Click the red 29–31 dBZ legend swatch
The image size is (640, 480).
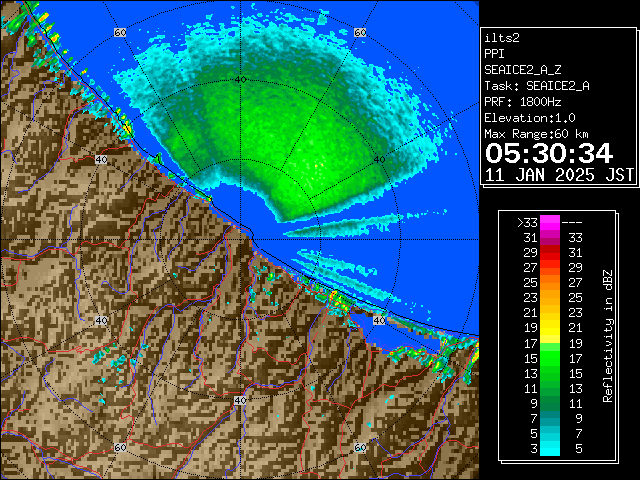550,253
